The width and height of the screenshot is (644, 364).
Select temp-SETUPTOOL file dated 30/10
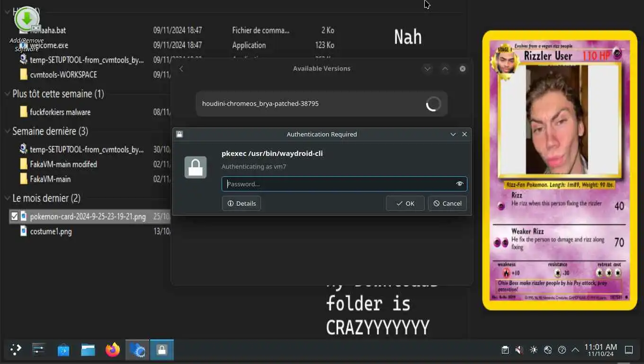(x=87, y=150)
